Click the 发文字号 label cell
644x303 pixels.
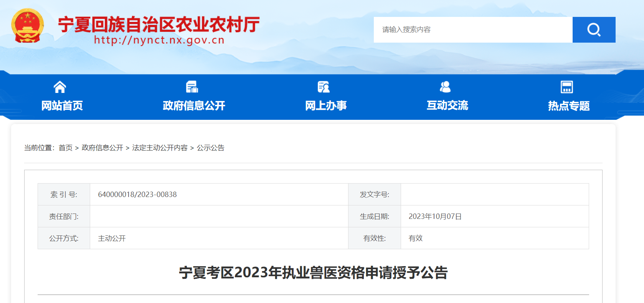point(375,195)
